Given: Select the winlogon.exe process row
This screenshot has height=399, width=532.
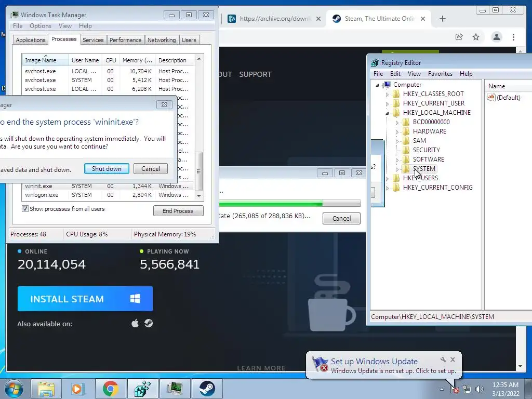Looking at the screenshot, I should tap(108, 195).
